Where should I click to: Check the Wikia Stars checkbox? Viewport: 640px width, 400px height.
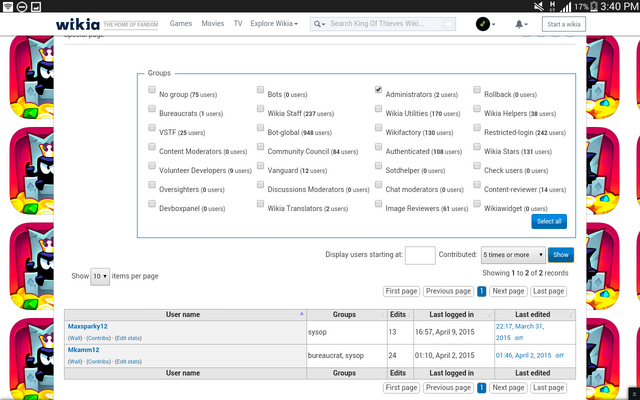[x=477, y=147]
